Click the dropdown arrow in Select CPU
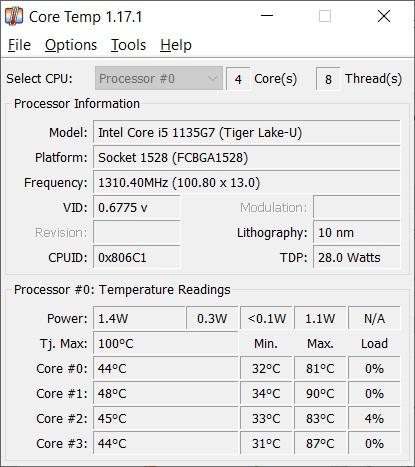Viewport: 415px width, 467px height. point(212,79)
